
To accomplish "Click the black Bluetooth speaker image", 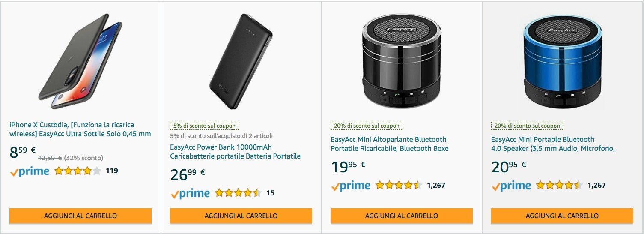I will [401, 61].
